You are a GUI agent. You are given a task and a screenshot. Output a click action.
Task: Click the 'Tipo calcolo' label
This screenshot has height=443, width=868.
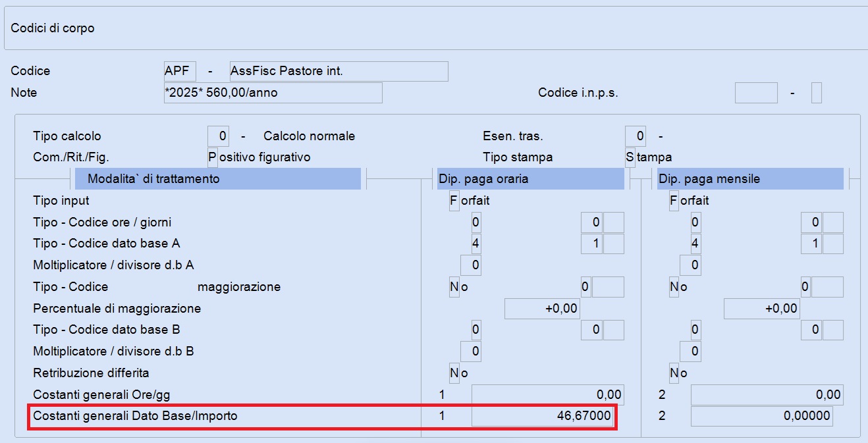coord(67,136)
